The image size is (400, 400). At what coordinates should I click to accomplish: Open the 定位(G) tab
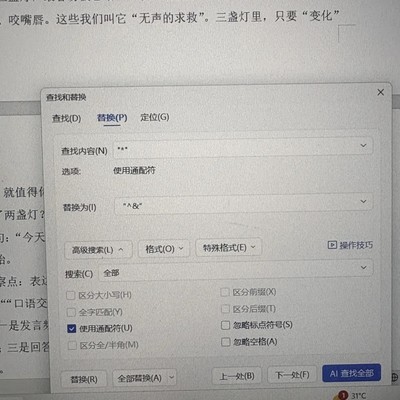click(155, 117)
